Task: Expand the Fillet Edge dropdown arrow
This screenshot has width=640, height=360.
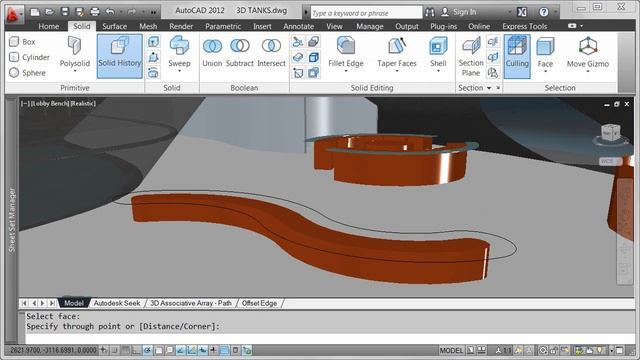Action: [x=346, y=71]
